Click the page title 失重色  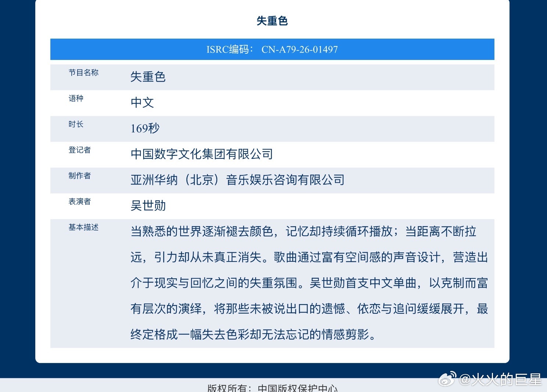coord(272,21)
